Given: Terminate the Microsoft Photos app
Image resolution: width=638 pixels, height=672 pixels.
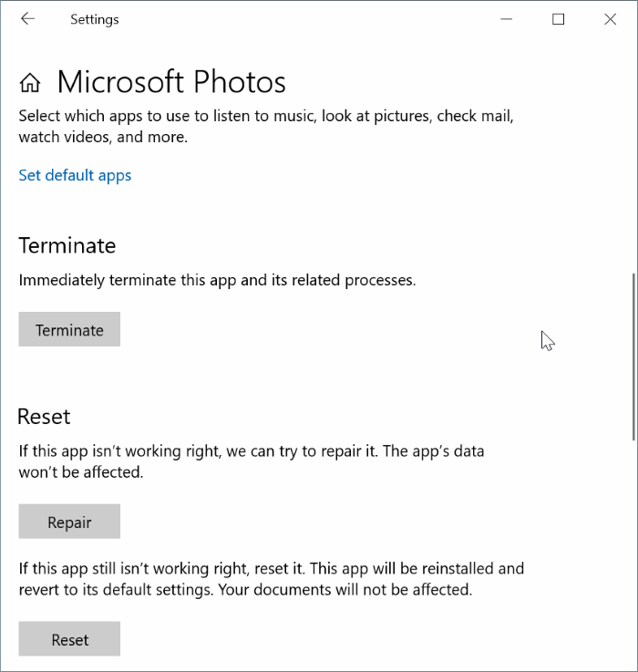Looking at the screenshot, I should [69, 329].
